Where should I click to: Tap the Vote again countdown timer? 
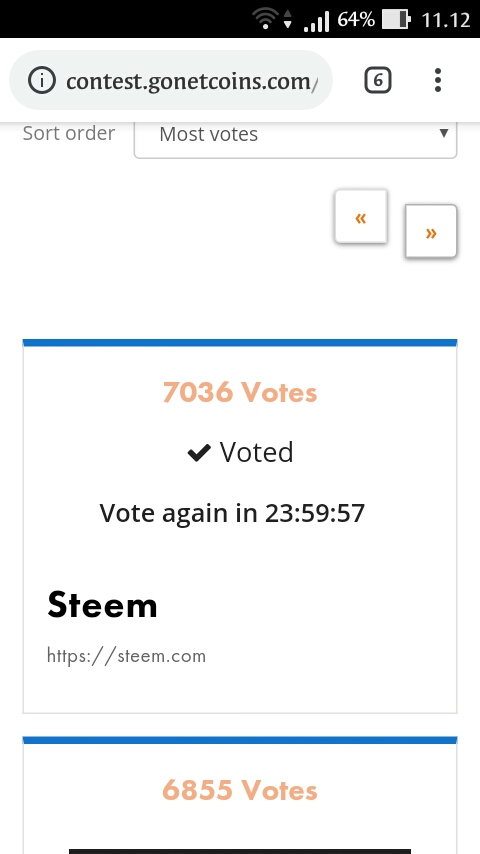[232, 513]
